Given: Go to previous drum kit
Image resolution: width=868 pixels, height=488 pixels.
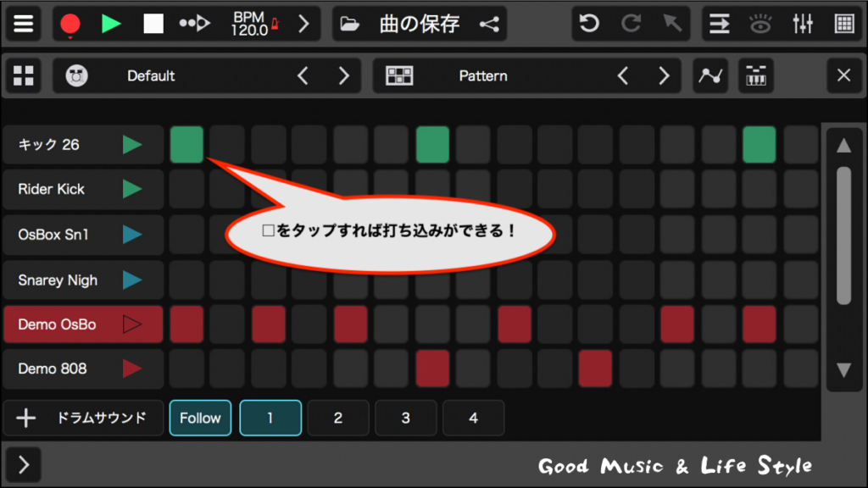Looking at the screenshot, I should [303, 75].
